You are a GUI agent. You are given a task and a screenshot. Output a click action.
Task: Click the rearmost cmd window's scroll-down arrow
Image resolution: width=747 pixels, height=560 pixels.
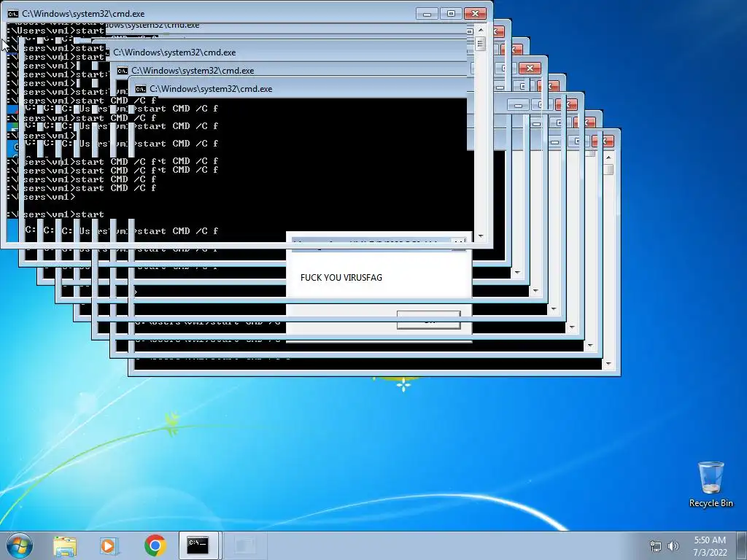608,364
